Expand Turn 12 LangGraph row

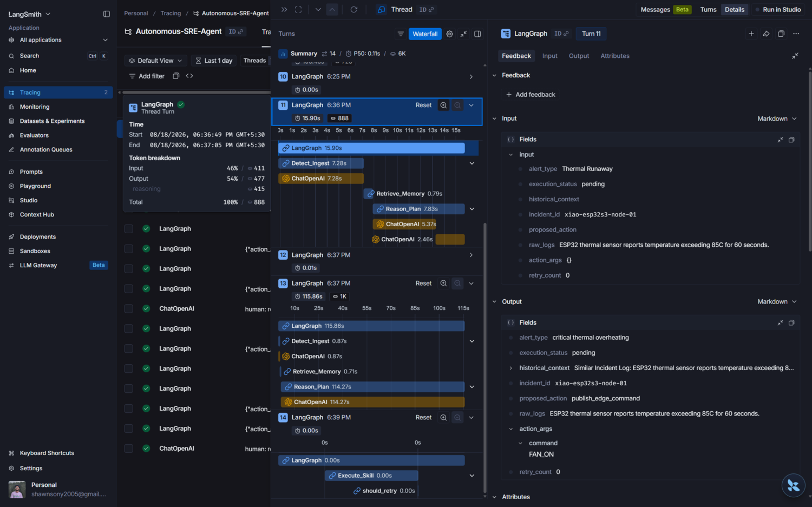[x=471, y=255]
